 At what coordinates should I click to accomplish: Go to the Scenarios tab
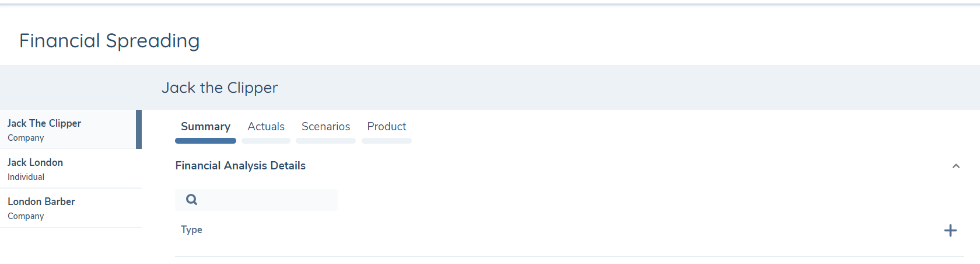point(325,127)
